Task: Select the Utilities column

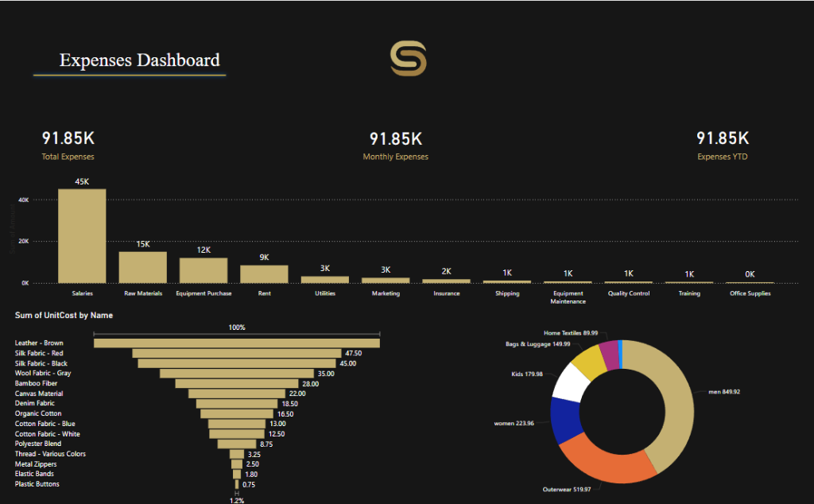Action: coord(324,278)
